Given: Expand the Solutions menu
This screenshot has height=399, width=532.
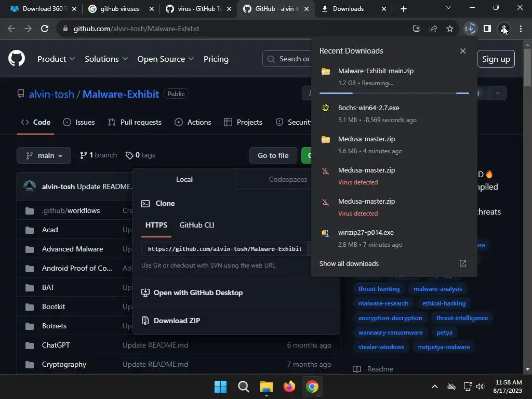Looking at the screenshot, I should point(106,59).
